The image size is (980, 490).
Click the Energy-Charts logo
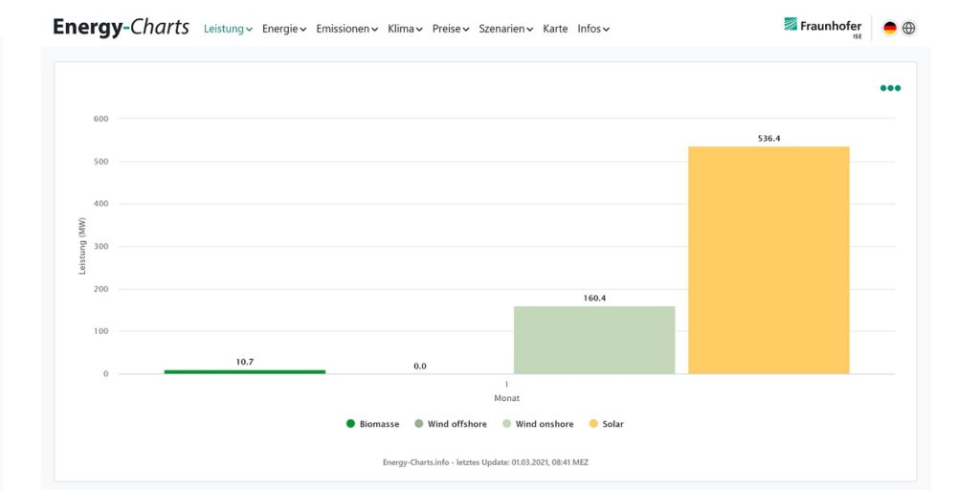click(121, 28)
